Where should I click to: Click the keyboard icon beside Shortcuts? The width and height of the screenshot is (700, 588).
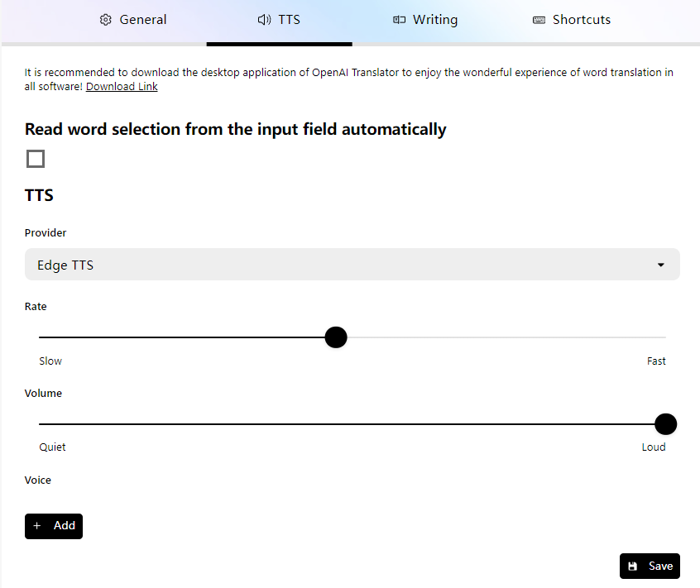point(539,20)
